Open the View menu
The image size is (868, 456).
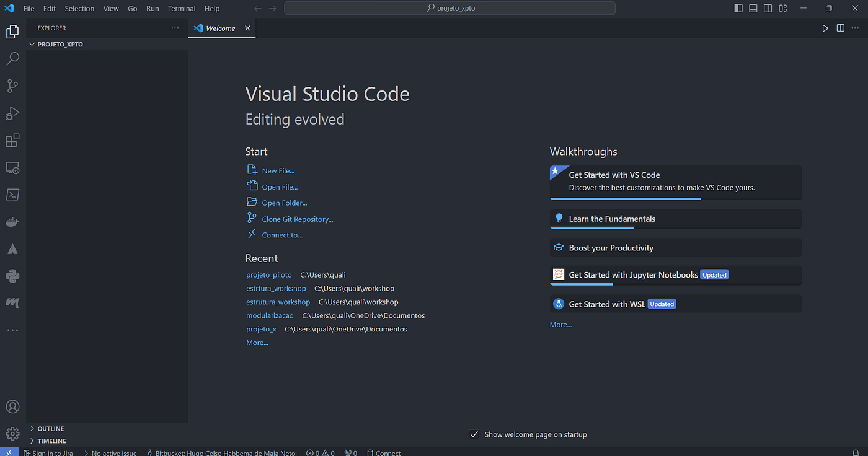click(111, 8)
